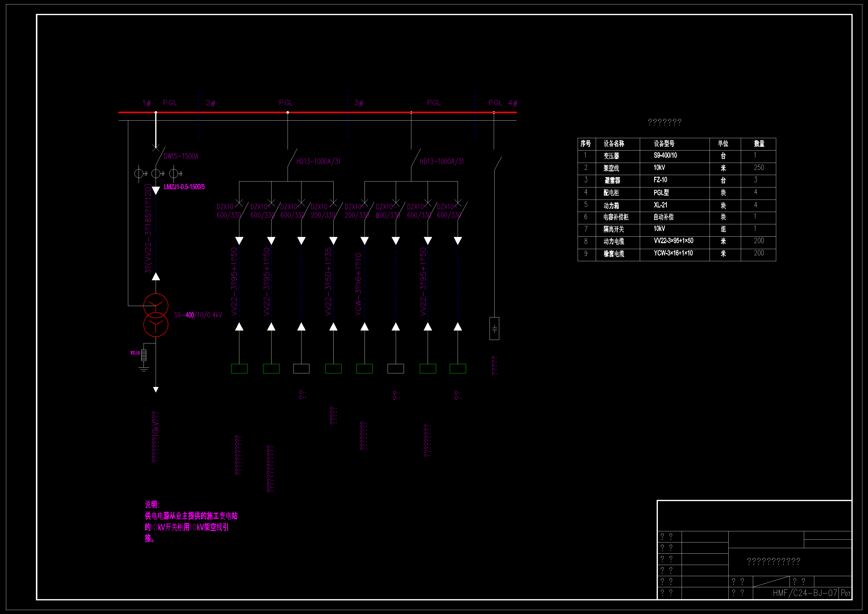Select the PGL型 model cell

[661, 192]
